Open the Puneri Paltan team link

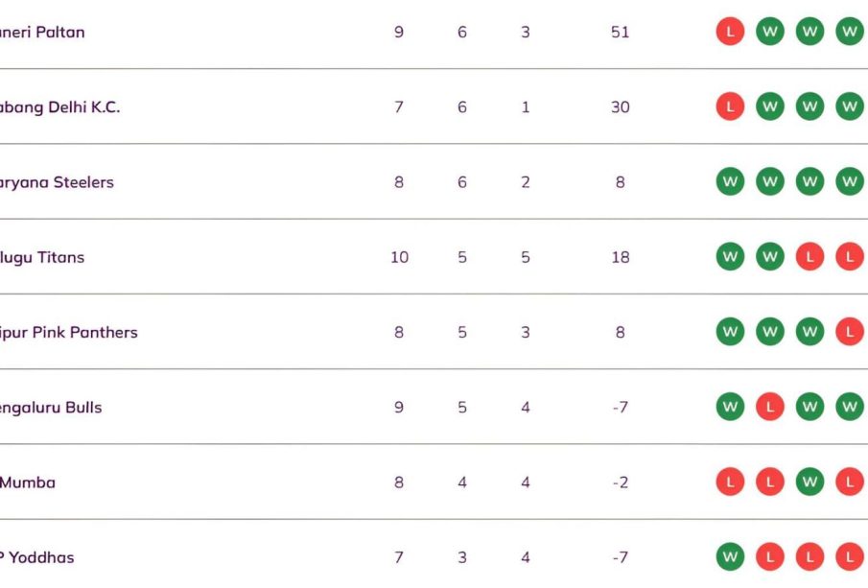pos(42,32)
